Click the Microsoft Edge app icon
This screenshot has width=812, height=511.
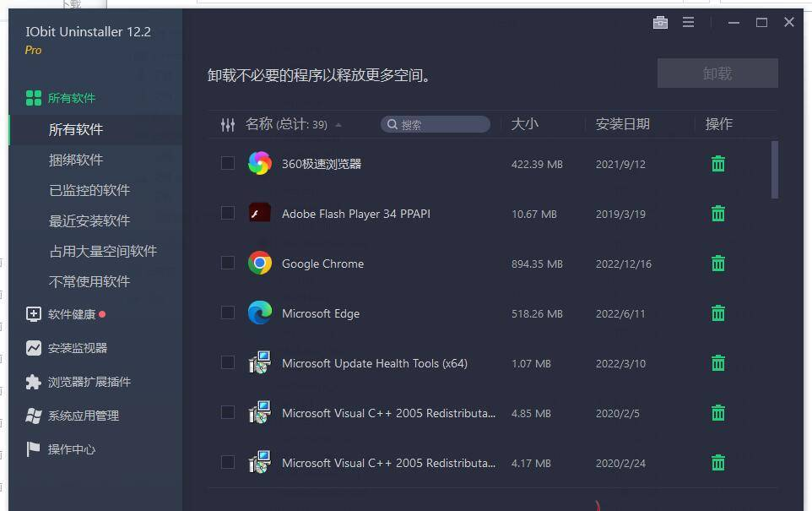point(259,313)
